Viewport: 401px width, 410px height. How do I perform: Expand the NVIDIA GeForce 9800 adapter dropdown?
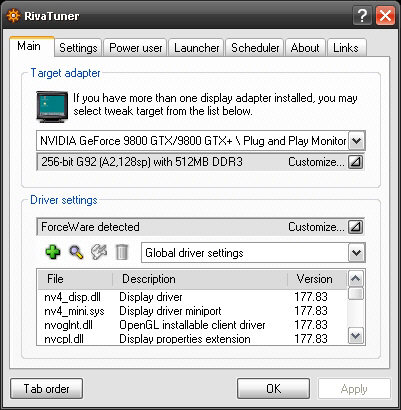tap(357, 141)
